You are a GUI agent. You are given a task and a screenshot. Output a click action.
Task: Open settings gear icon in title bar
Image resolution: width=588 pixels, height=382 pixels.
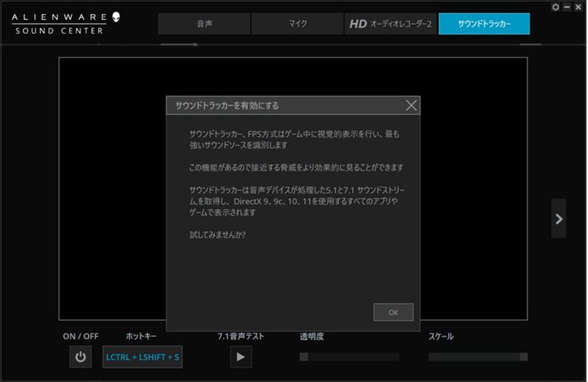556,7
